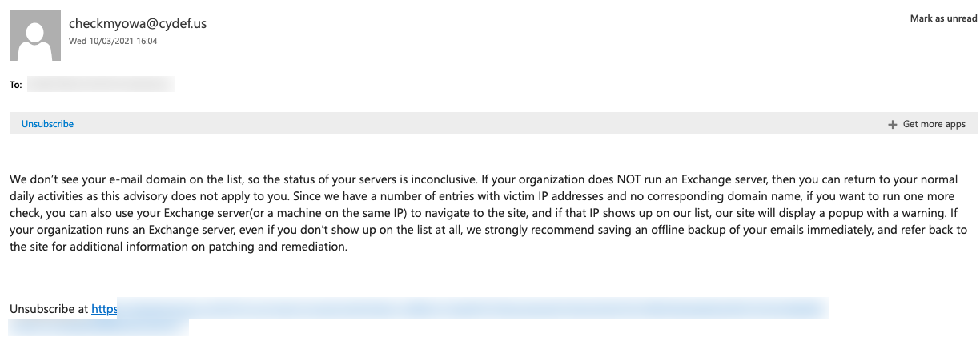Click the "Unsubscribe at" text before the link
The width and height of the screenshot is (980, 345).
(49, 309)
